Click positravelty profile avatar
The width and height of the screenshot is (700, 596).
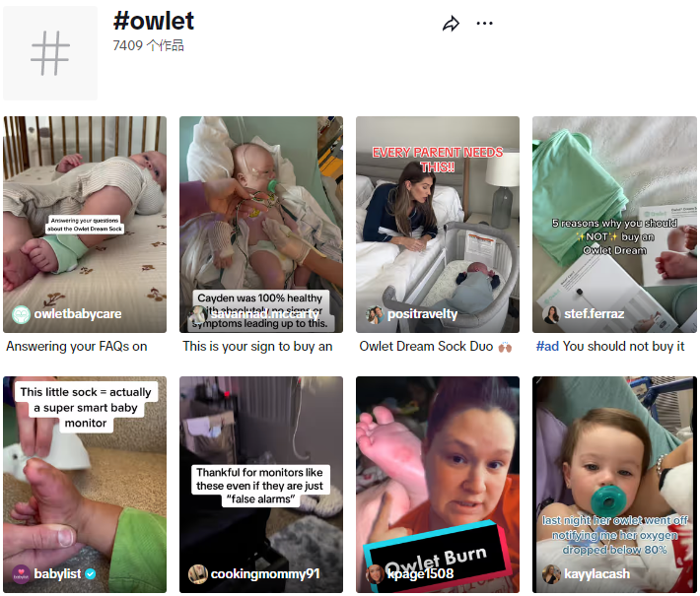(374, 314)
